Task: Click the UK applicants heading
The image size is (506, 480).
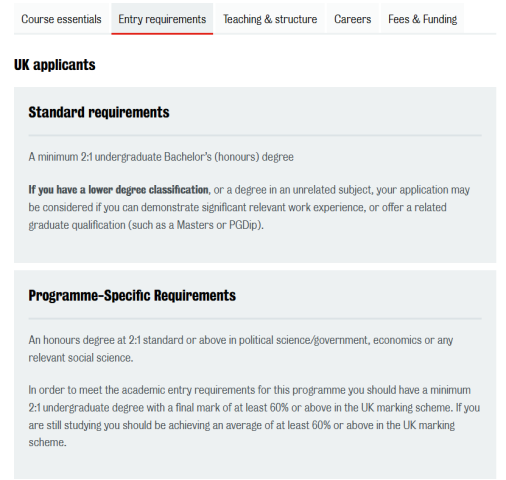Action: tap(55, 65)
